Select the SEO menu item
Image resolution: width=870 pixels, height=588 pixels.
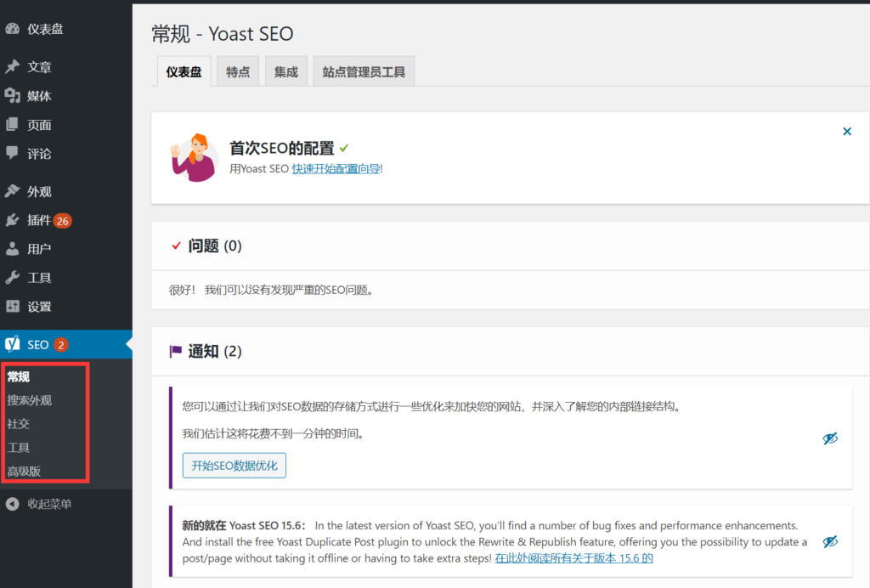pyautogui.click(x=66, y=344)
